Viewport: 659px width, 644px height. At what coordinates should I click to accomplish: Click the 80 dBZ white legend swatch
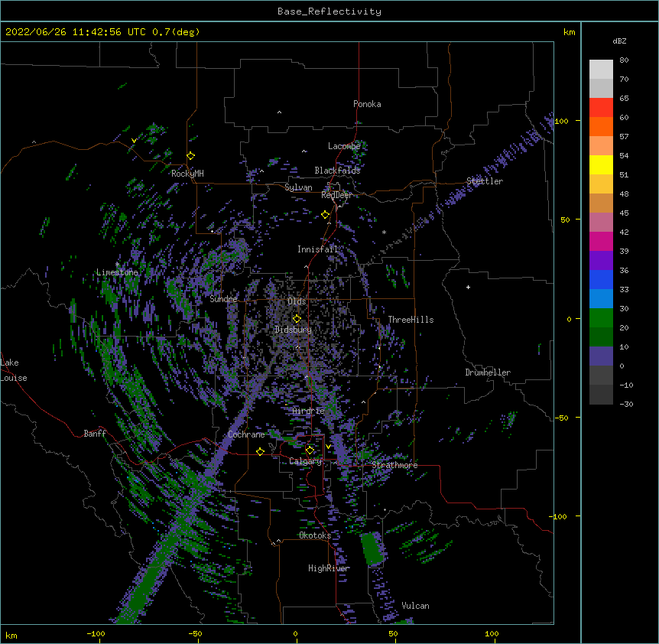(601, 70)
